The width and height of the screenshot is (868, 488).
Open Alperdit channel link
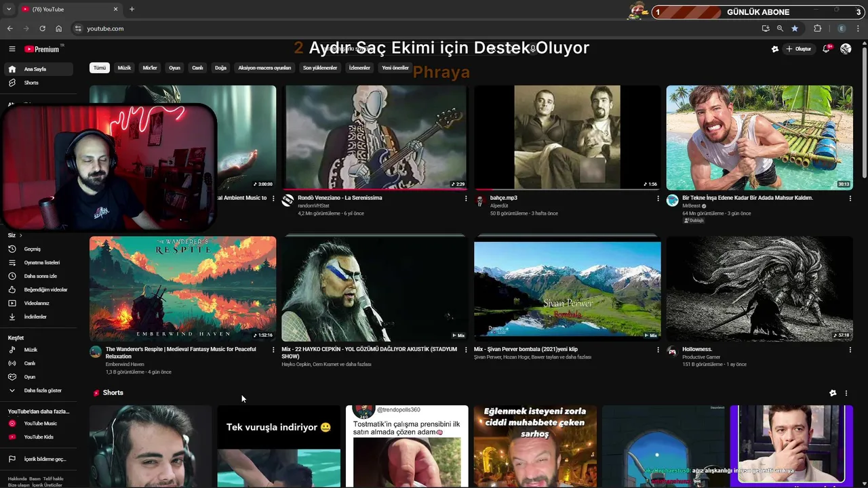(499, 205)
